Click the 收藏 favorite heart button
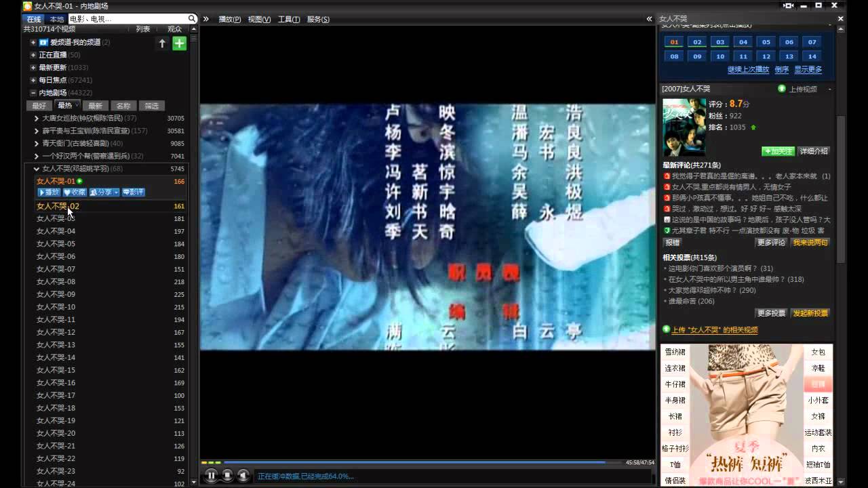The image size is (868, 488). click(x=75, y=192)
